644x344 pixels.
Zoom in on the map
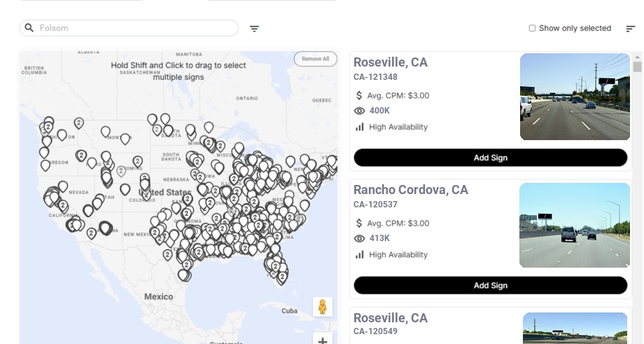[323, 340]
